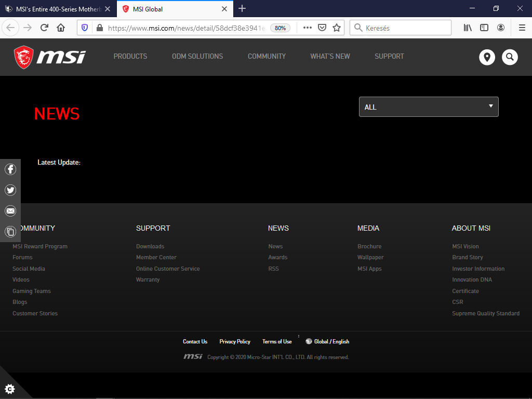Image resolution: width=532 pixels, height=399 pixels.
Task: Open the Investor Information link
Action: coord(478,269)
